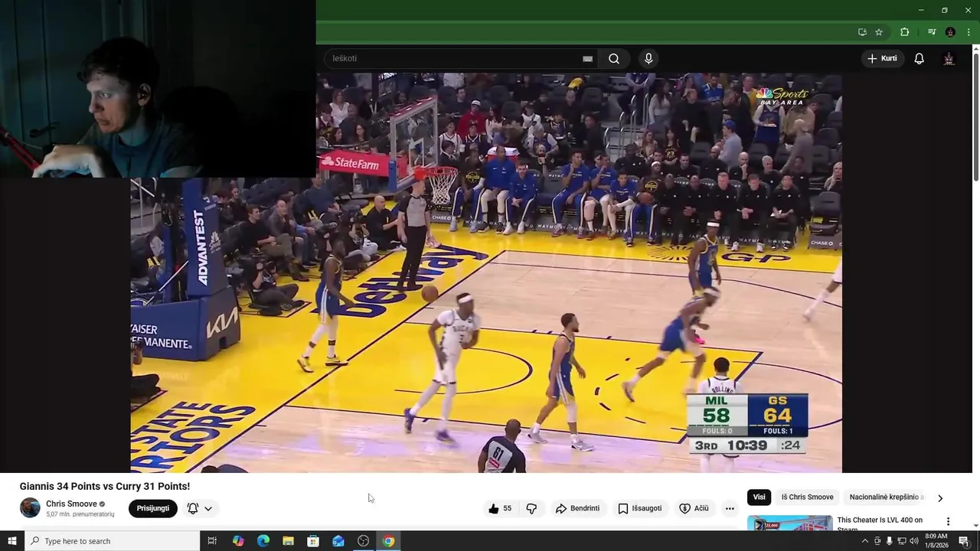Show more filter chips with right arrow
The height and width of the screenshot is (551, 980).
click(x=940, y=498)
